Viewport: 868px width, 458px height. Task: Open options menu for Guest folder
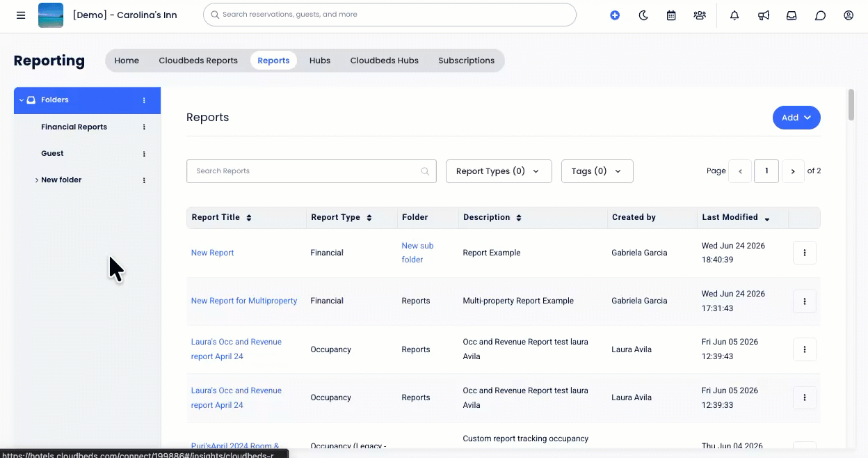pos(144,154)
